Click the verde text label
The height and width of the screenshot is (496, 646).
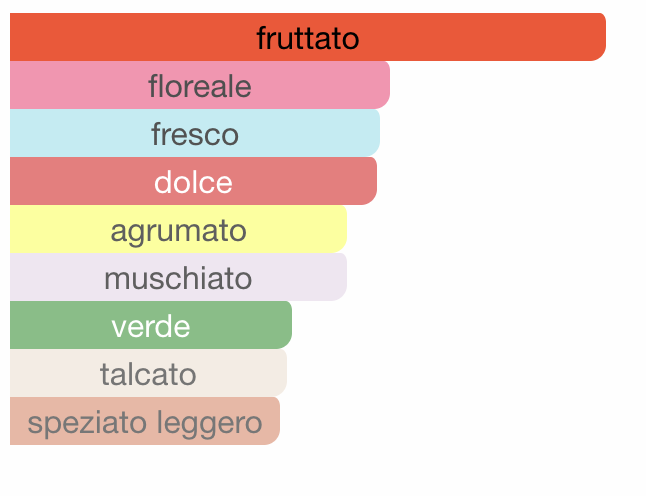pyautogui.click(x=151, y=326)
